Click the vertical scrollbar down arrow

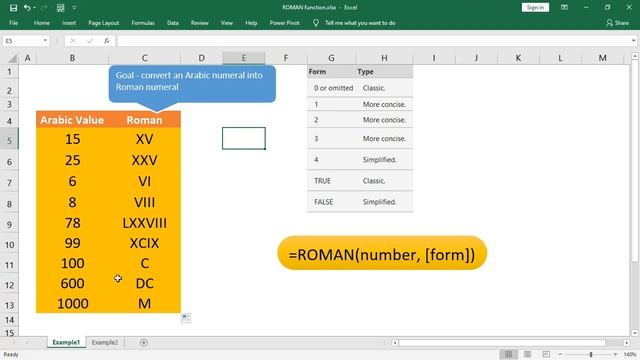(635, 333)
